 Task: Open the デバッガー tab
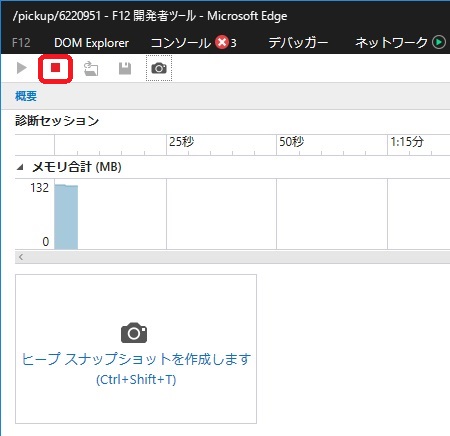point(298,43)
